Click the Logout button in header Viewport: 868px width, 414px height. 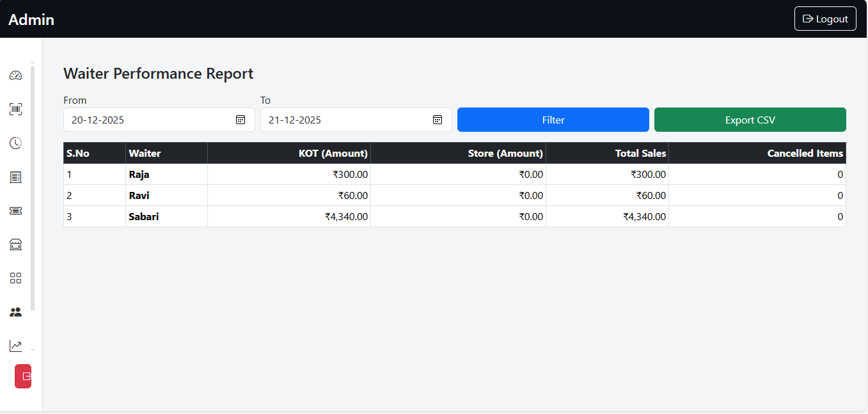(x=825, y=19)
